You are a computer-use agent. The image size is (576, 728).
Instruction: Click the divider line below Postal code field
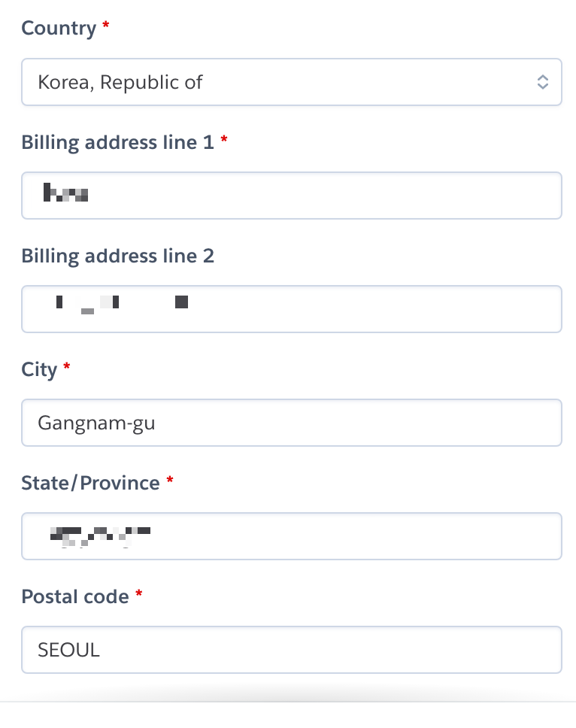pos(288,702)
